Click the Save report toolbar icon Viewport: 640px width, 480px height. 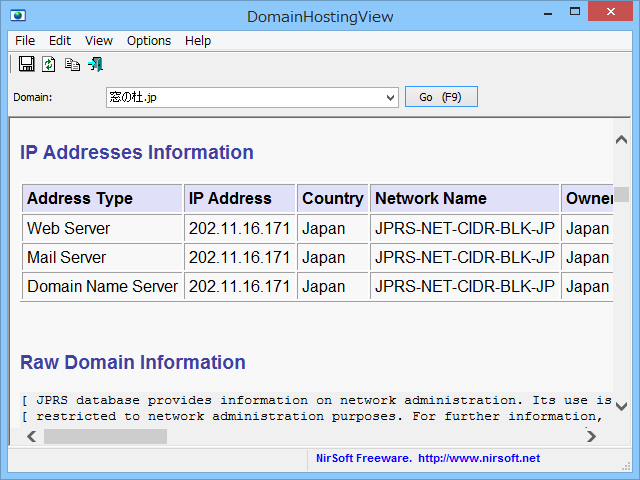pyautogui.click(x=27, y=64)
